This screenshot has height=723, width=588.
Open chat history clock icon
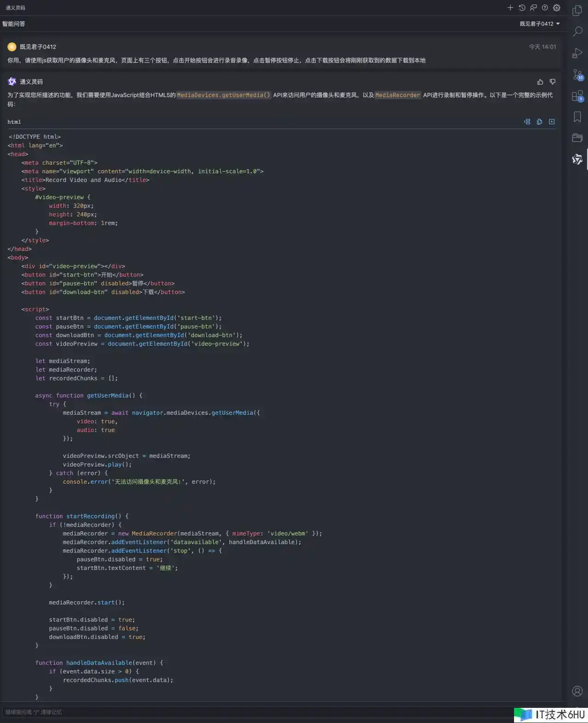coord(522,8)
